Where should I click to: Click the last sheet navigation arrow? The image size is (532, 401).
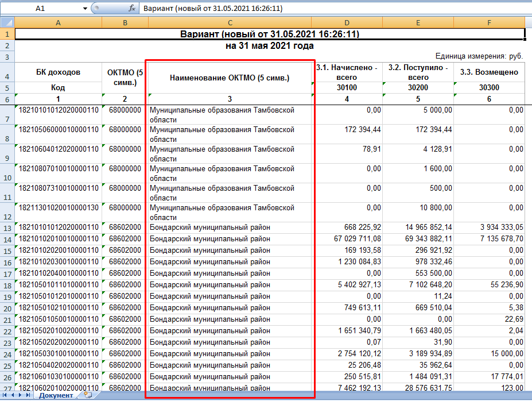[28, 395]
